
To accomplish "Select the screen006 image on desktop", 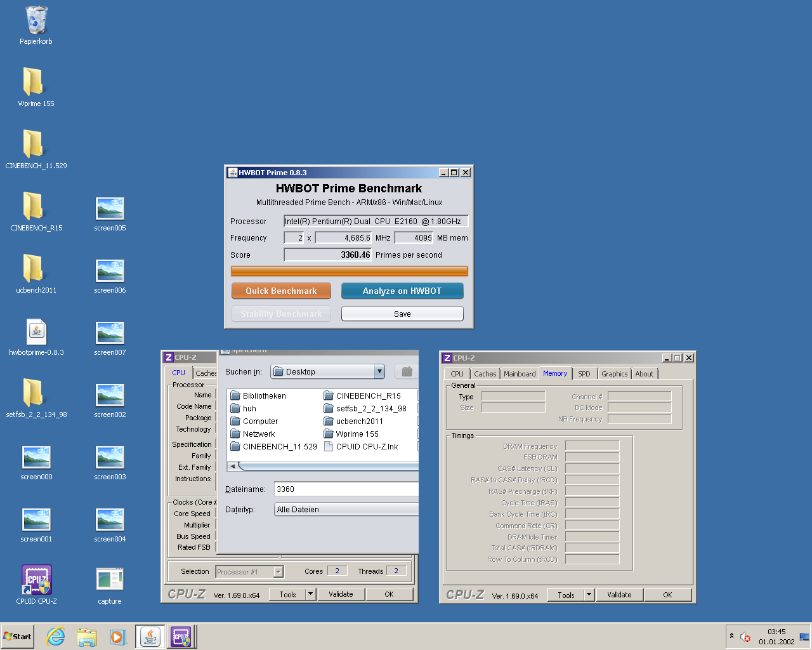I will [x=110, y=275].
